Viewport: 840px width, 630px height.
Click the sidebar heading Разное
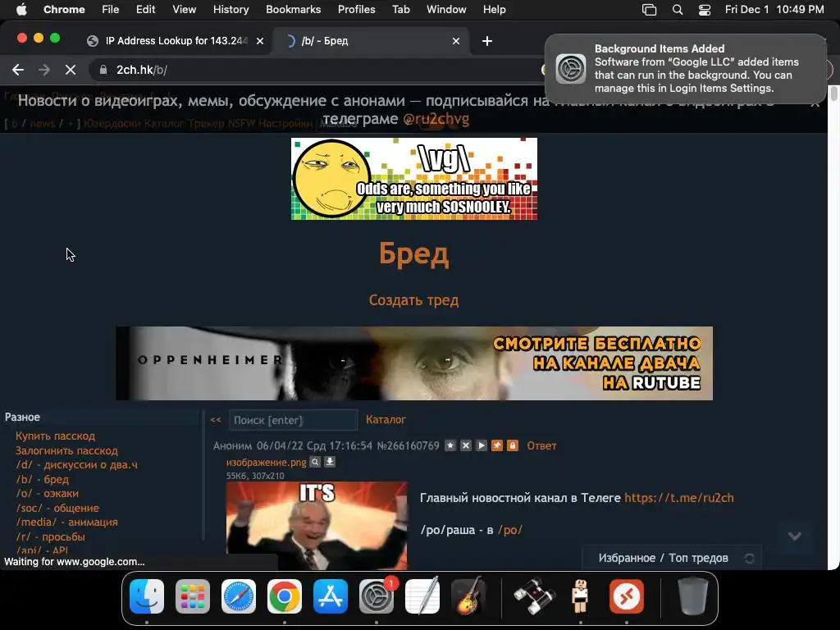pyautogui.click(x=22, y=417)
